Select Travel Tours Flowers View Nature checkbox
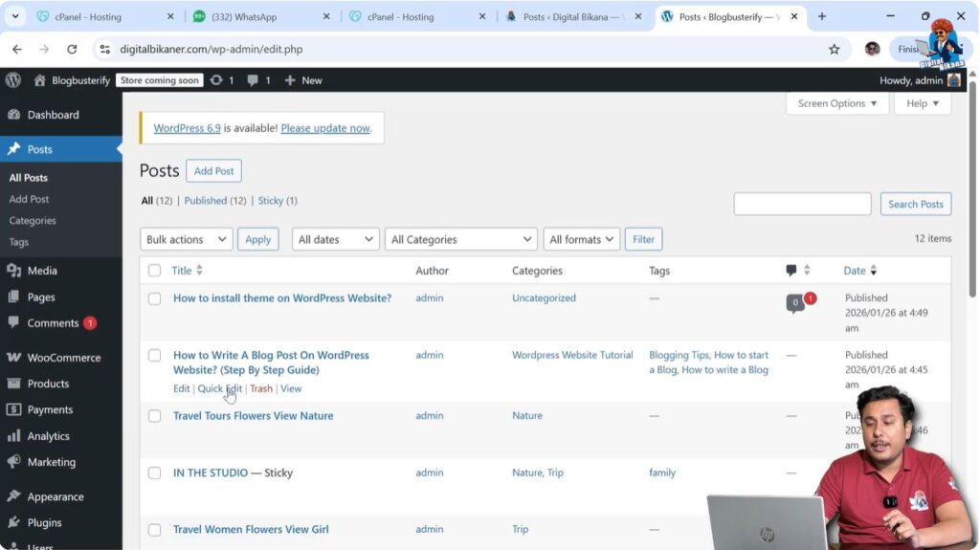The height and width of the screenshot is (550, 980). [x=154, y=416]
